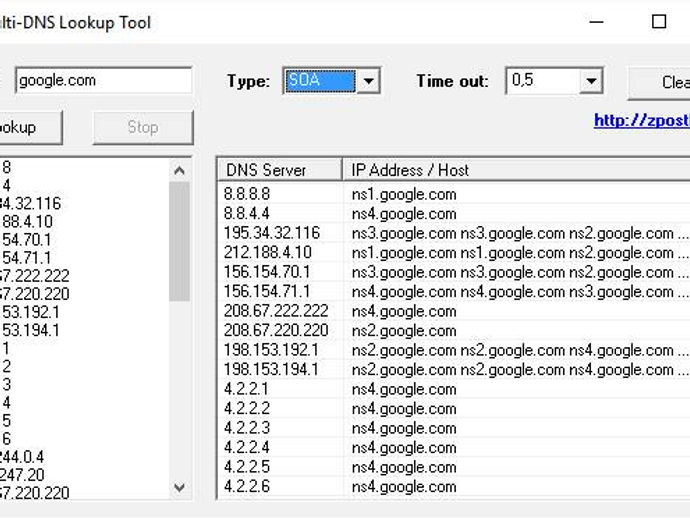
Task: Select the 198.153.192.1 result row
Action: (x=454, y=350)
